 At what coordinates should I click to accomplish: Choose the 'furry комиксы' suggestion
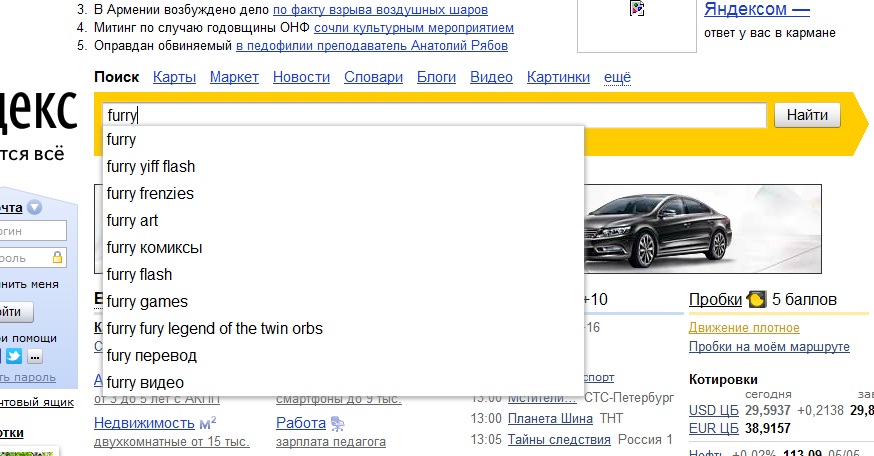tap(343, 248)
